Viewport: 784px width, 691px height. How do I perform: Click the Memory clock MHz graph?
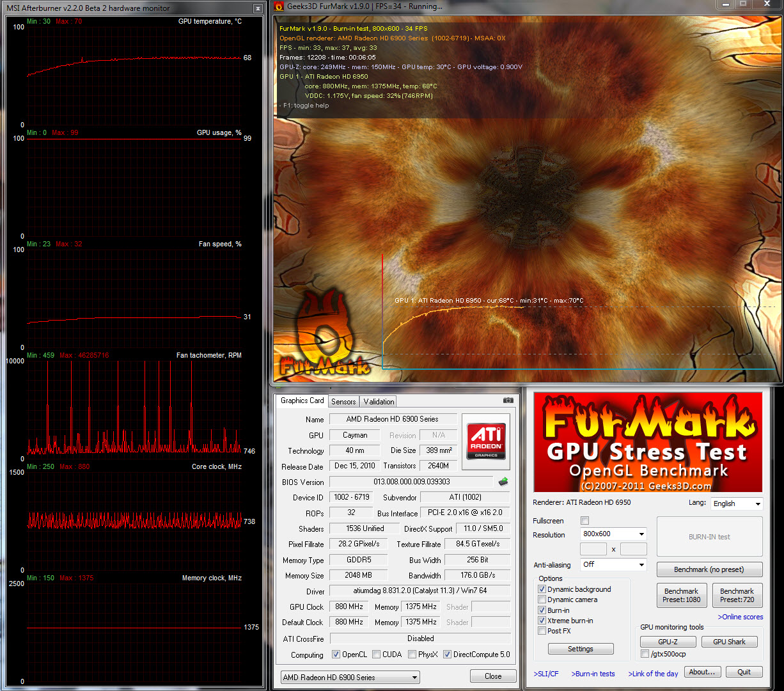[134, 632]
